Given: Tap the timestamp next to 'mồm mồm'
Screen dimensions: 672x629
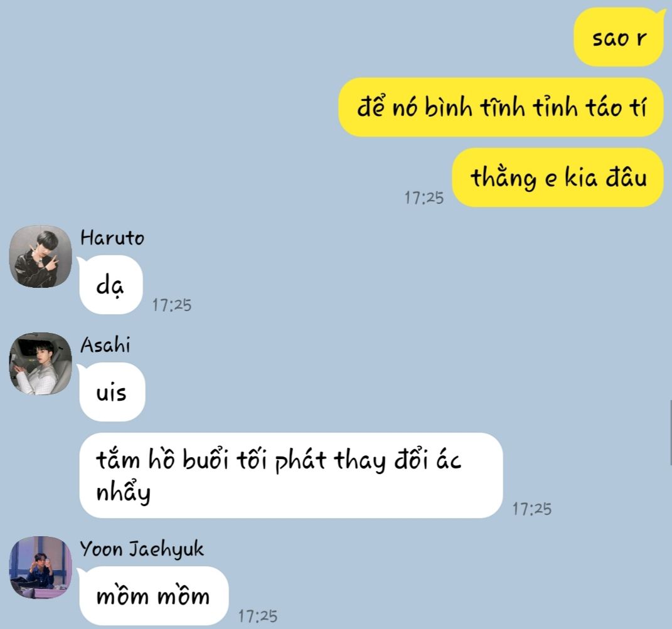Looking at the screenshot, I should [x=258, y=616].
